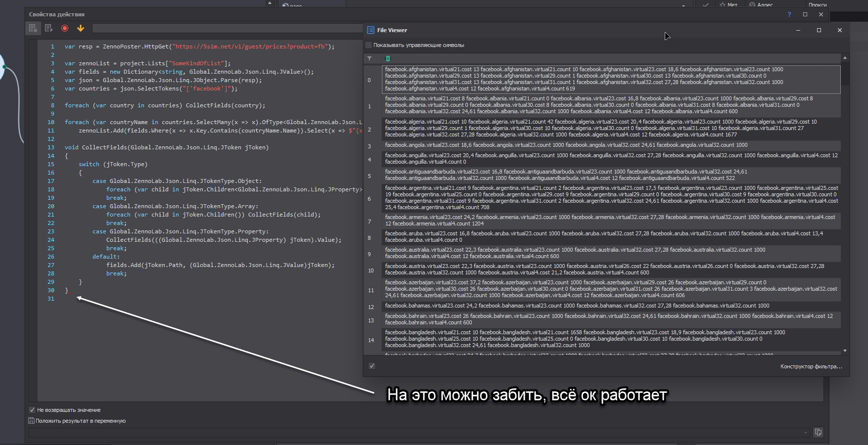Click the code snippet lightning icon
868x445 pixels.
click(x=48, y=28)
